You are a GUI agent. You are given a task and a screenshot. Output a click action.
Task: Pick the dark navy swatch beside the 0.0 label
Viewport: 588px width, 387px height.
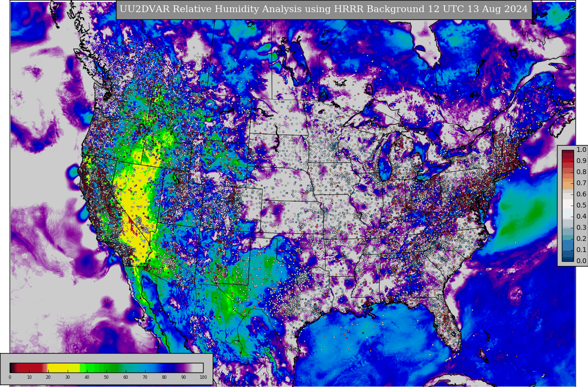(568, 259)
